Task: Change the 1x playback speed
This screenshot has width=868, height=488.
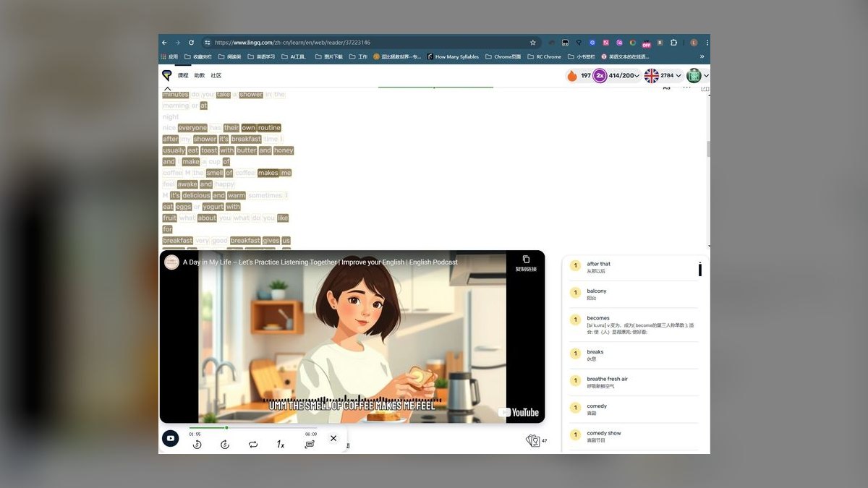Action: tap(281, 445)
